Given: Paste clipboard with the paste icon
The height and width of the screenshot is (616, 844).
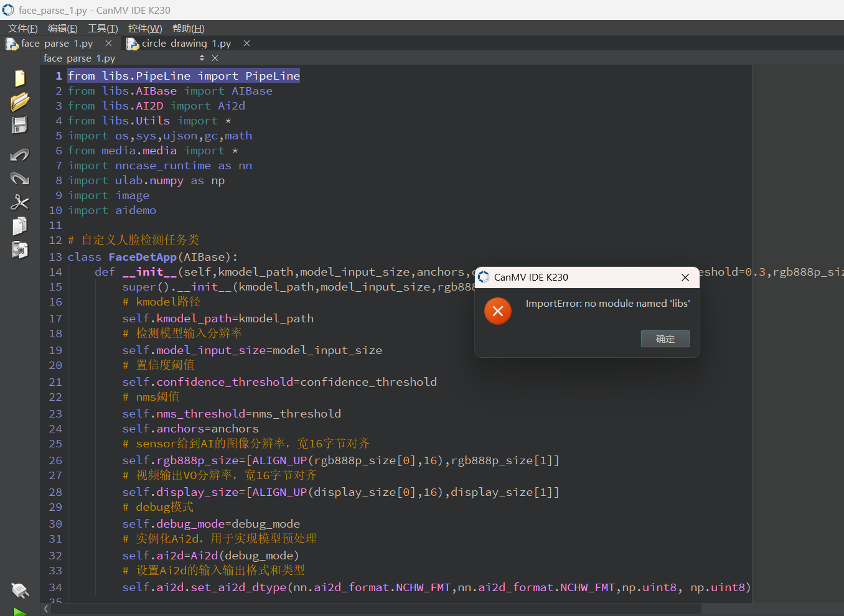Looking at the screenshot, I should coord(20,250).
